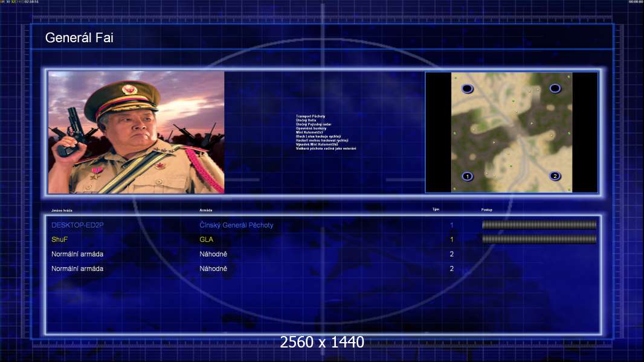Click the desert map preview
Viewport: 644px width, 362px height.
511,132
